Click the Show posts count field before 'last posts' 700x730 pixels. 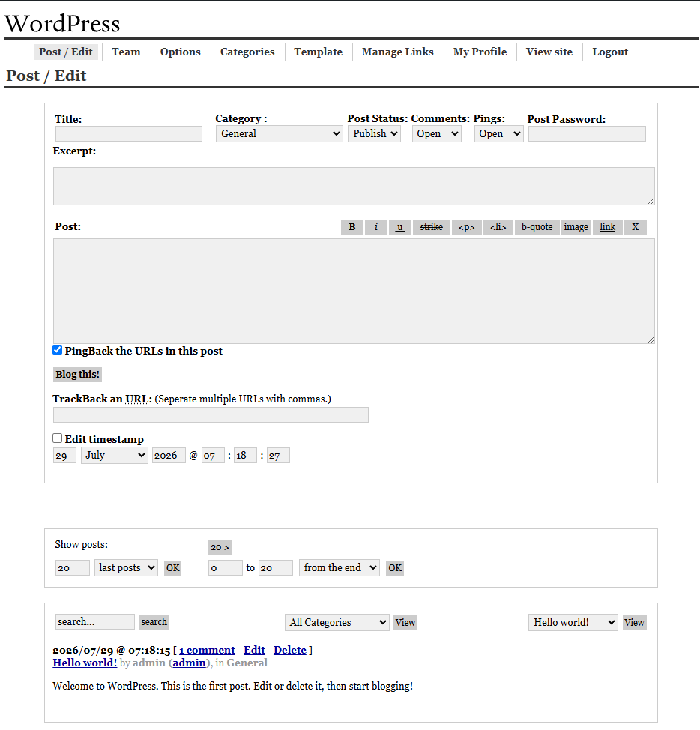pos(73,568)
